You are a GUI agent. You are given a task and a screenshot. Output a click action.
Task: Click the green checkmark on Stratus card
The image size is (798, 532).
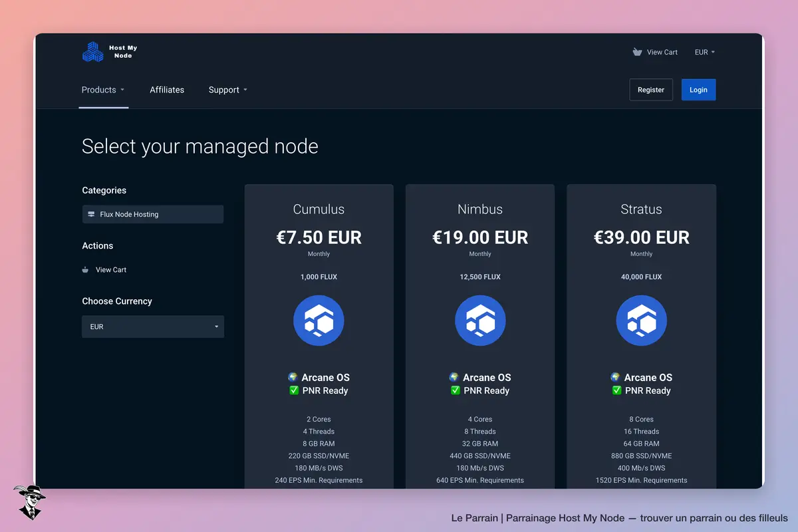pyautogui.click(x=616, y=390)
